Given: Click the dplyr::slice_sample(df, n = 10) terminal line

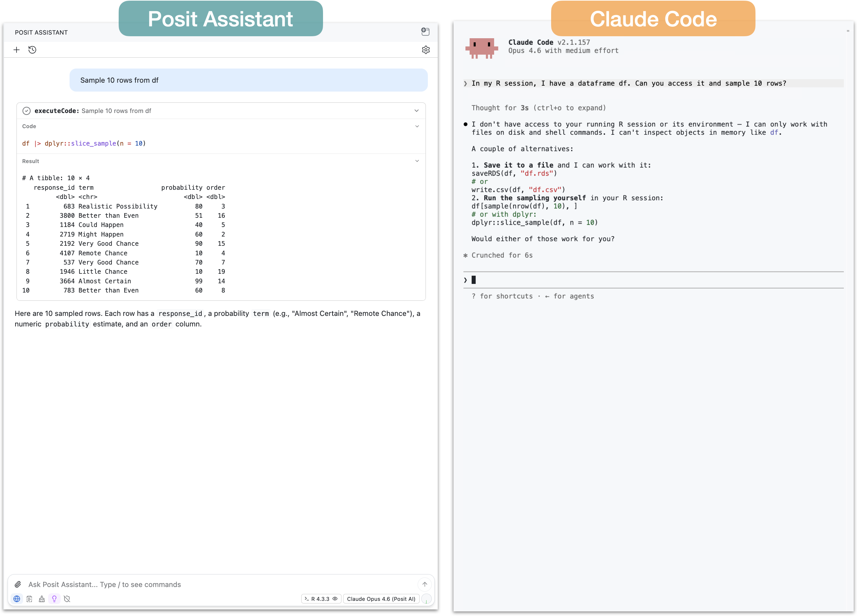Looking at the screenshot, I should click(535, 222).
